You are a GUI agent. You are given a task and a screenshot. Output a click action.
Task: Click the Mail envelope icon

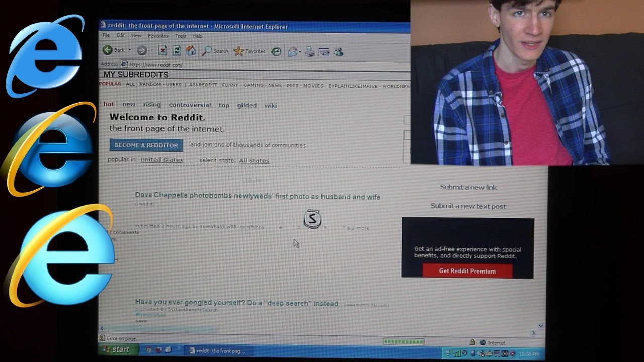click(x=292, y=51)
